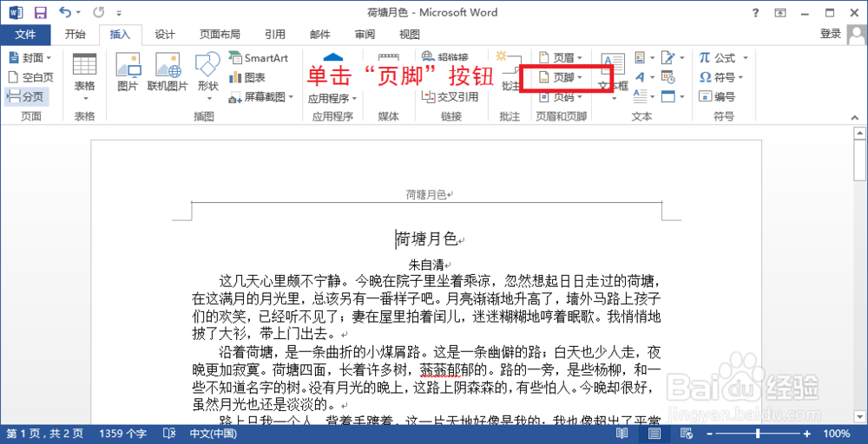Switch to the 视图 (View) tab
This screenshot has height=444, width=868.
point(410,35)
